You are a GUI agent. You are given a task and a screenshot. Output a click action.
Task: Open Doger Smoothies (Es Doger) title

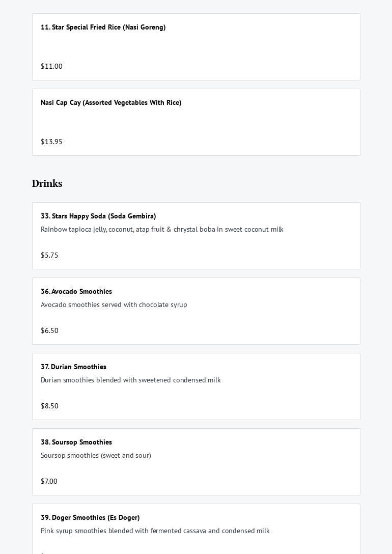[90, 517]
